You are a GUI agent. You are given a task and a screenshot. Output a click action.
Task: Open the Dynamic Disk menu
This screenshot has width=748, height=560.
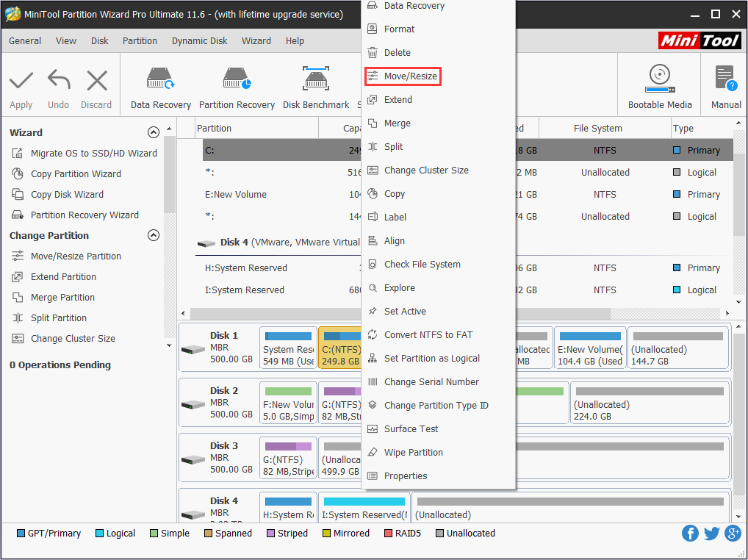click(x=199, y=41)
